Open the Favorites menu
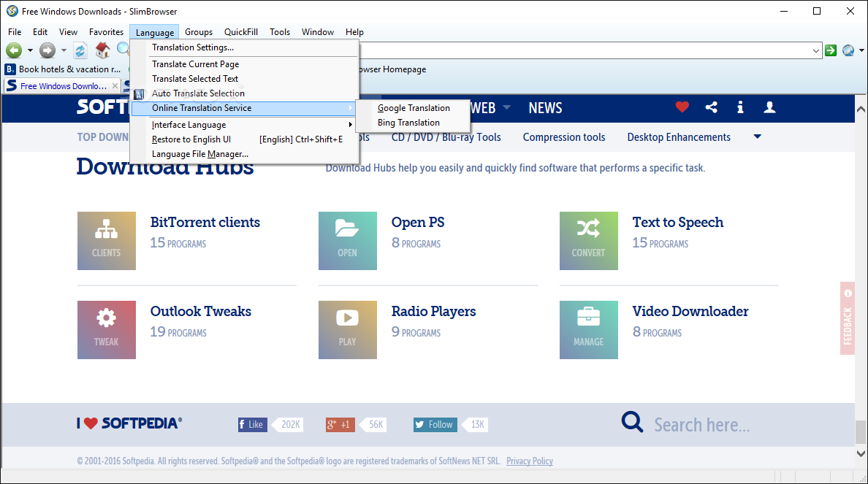The height and width of the screenshot is (484, 868). [106, 32]
